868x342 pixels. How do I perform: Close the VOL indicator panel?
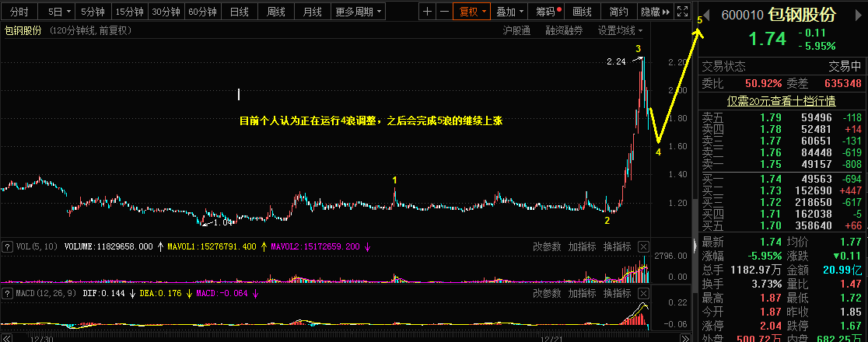[643, 247]
